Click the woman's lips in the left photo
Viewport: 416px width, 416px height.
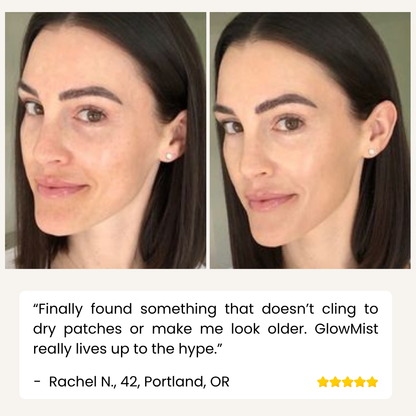point(61,187)
